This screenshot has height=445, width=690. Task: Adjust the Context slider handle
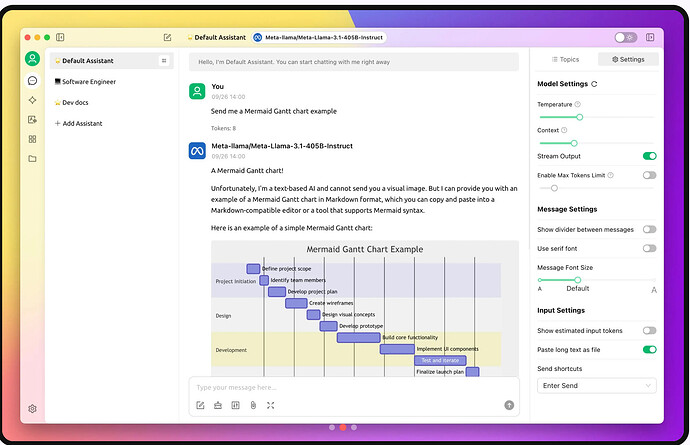pos(574,143)
